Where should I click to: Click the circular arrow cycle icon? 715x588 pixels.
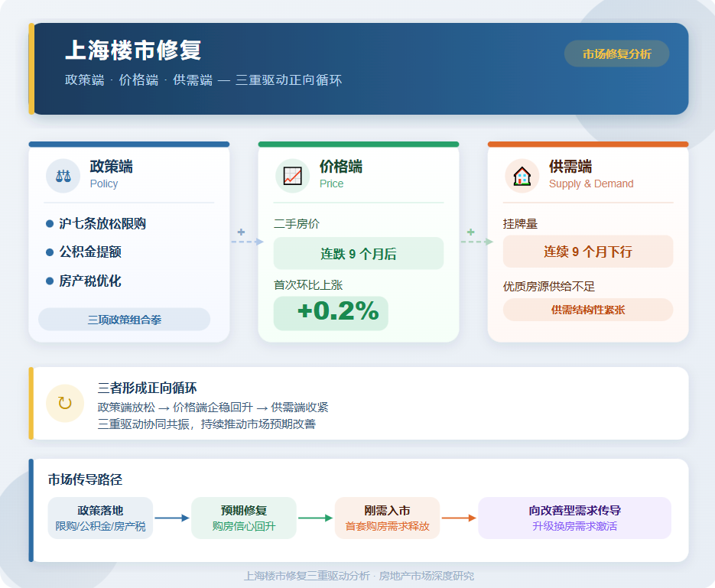click(x=65, y=404)
